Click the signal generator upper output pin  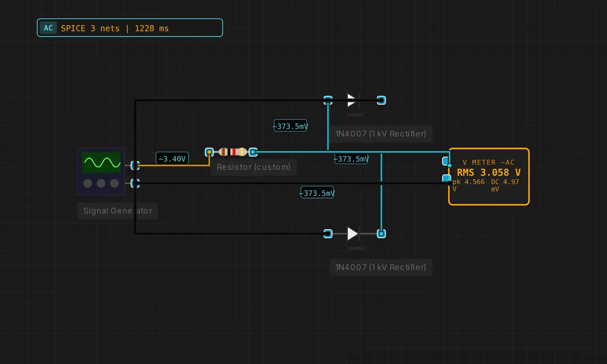click(x=135, y=165)
